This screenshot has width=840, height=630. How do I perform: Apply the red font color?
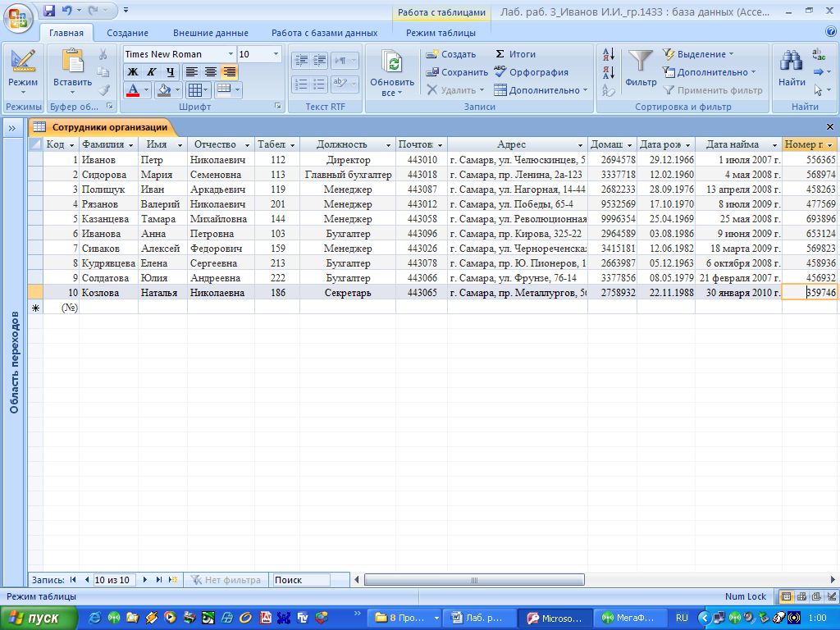[x=133, y=90]
